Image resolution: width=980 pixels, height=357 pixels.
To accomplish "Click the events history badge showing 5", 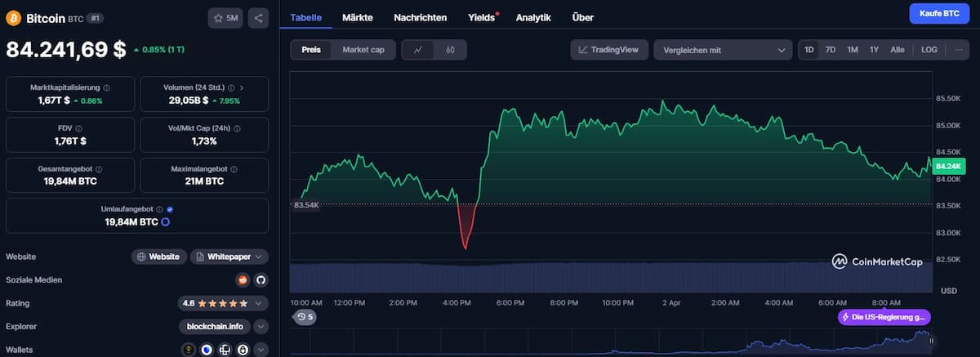I will (x=305, y=317).
